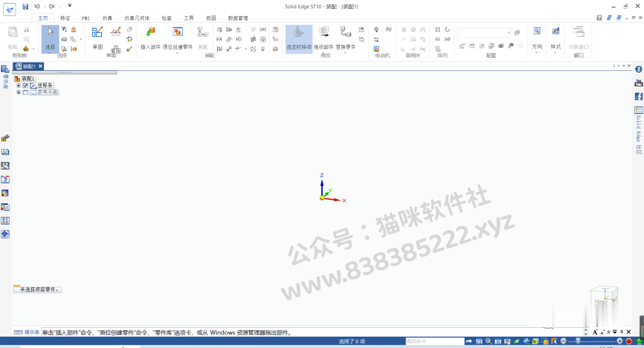Click the magnifier Zoom icon in status bar
The image size is (644, 348).
(x=488, y=341)
